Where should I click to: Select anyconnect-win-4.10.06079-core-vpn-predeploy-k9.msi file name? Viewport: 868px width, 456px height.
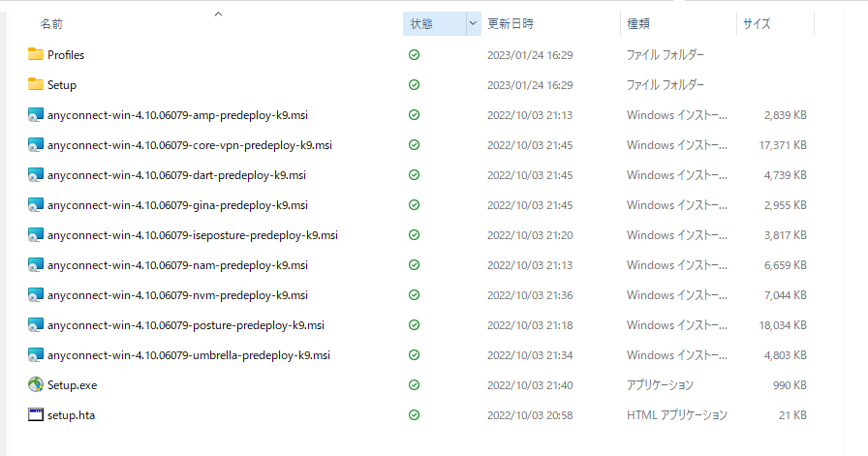click(x=190, y=145)
